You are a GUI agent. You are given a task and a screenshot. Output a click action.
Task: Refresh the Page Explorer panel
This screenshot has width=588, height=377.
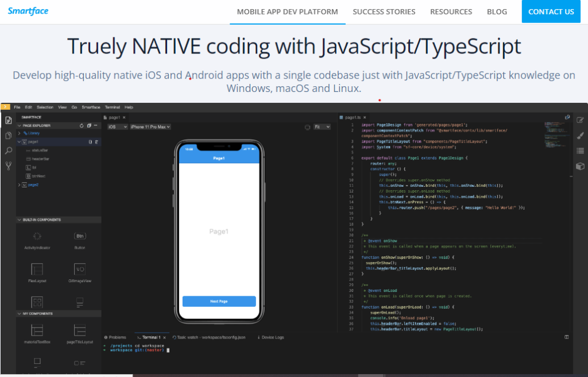tap(82, 126)
